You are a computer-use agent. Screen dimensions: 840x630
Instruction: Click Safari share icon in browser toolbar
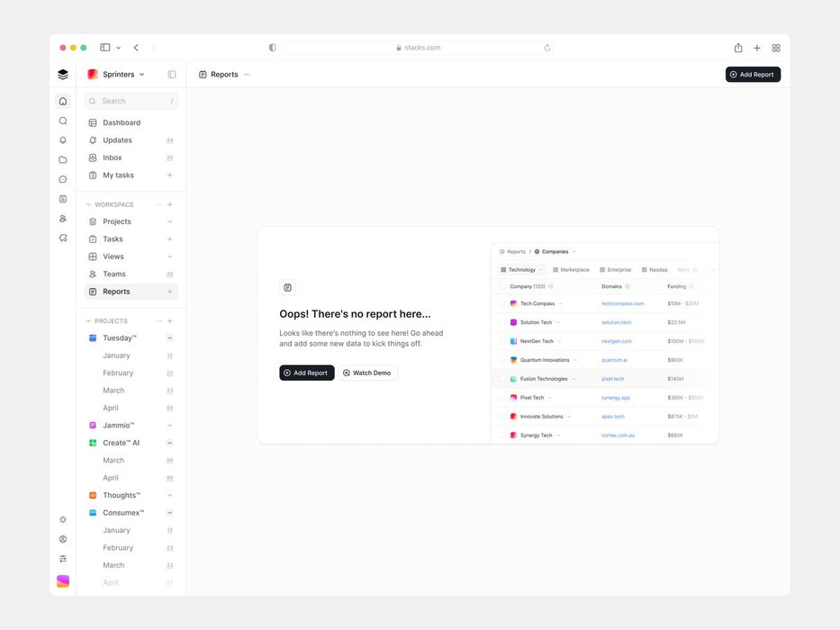click(x=738, y=48)
